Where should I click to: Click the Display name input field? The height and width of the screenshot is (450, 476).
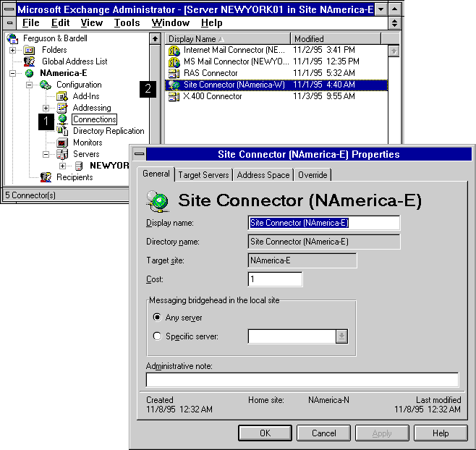[x=324, y=223]
